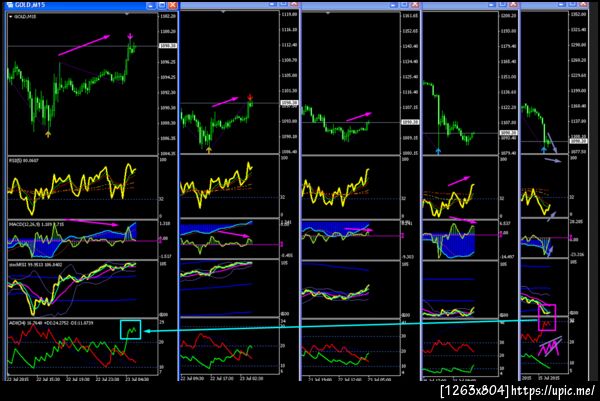Maximize the fourth chart window
This screenshot has width=600, height=401.
pos(502,4)
